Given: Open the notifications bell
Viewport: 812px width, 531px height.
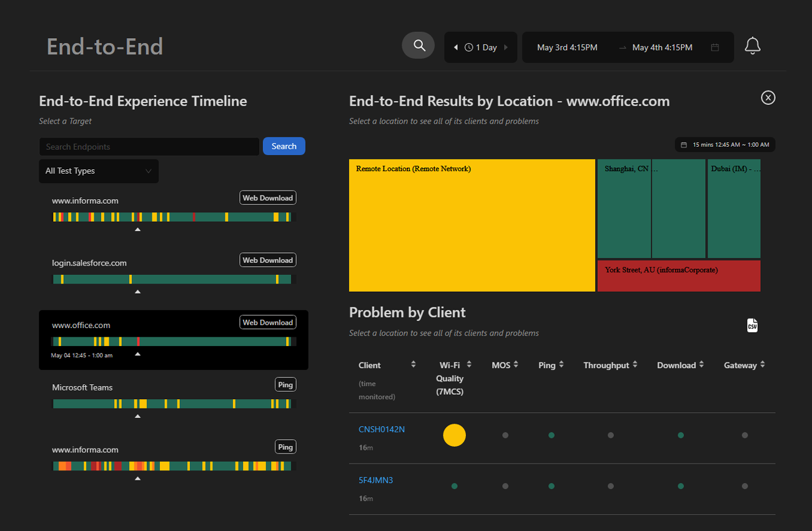Looking at the screenshot, I should (x=753, y=45).
